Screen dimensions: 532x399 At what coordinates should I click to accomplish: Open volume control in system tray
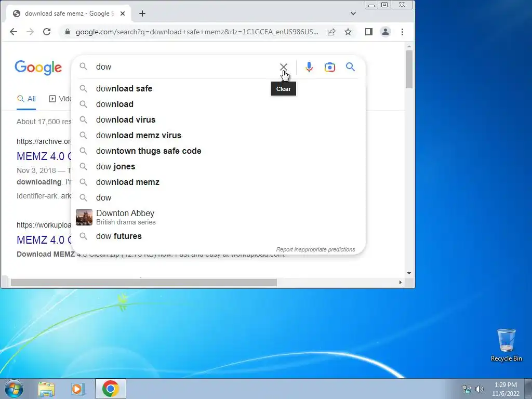coord(480,389)
